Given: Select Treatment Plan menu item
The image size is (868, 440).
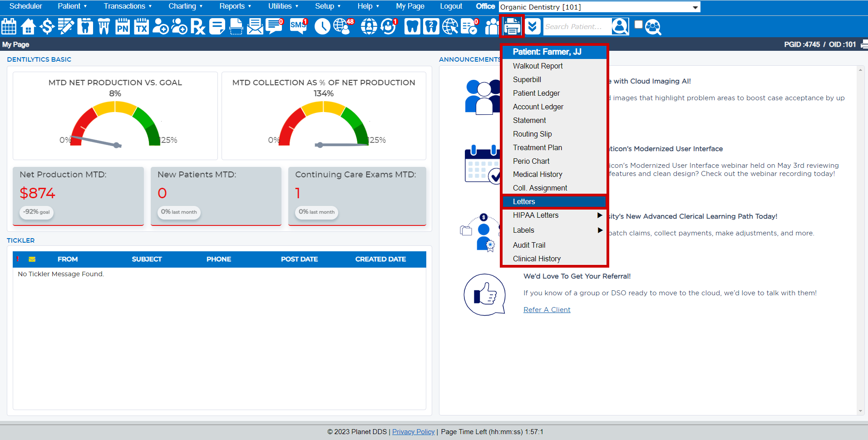Looking at the screenshot, I should coord(554,147).
